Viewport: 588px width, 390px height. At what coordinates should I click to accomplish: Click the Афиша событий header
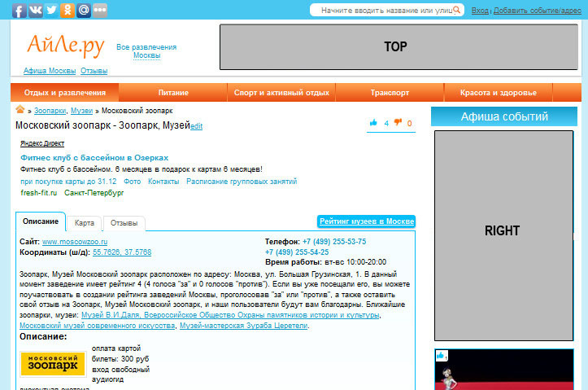point(504,116)
